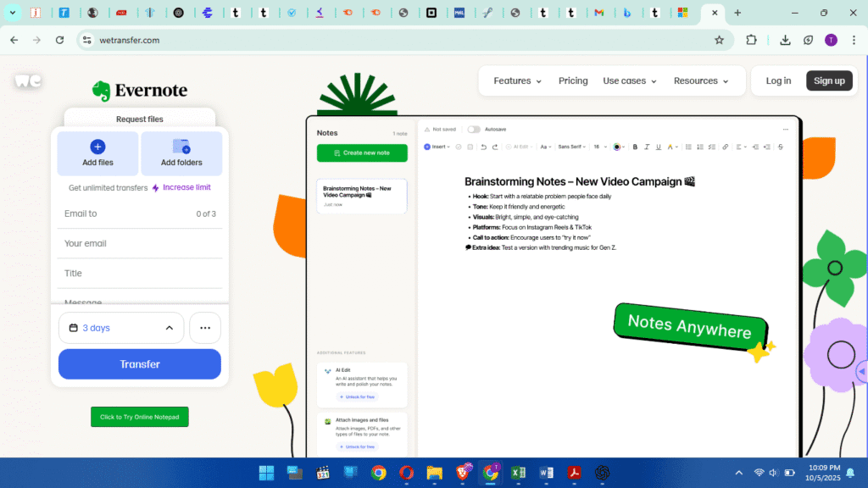
Task: Open the Sans Serif font dropdown
Action: 571,147
